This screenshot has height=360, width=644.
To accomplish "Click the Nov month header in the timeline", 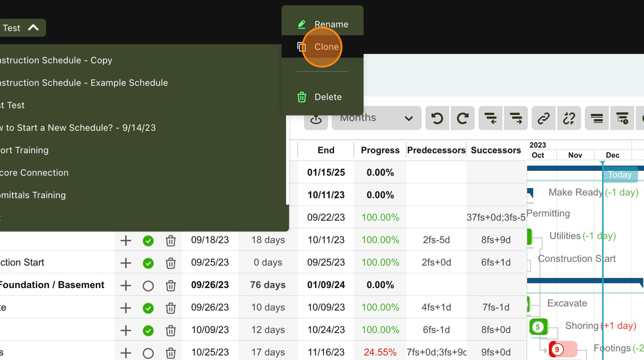I will click(575, 155).
